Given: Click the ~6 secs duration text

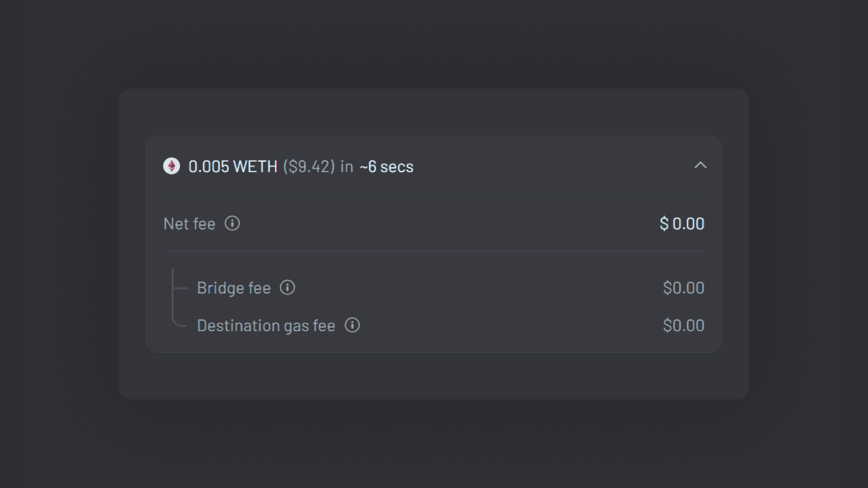Looking at the screenshot, I should (x=386, y=166).
